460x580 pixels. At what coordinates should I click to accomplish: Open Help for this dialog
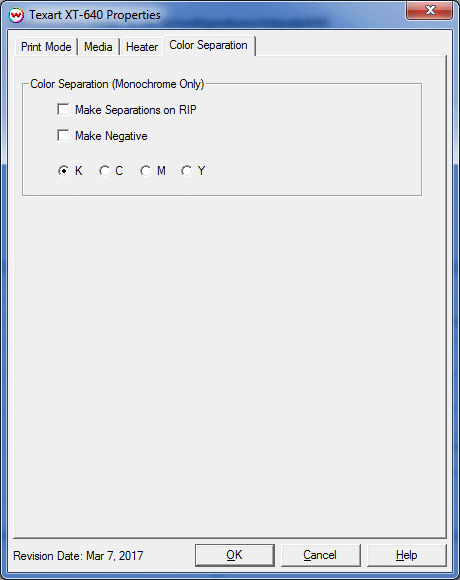point(406,555)
